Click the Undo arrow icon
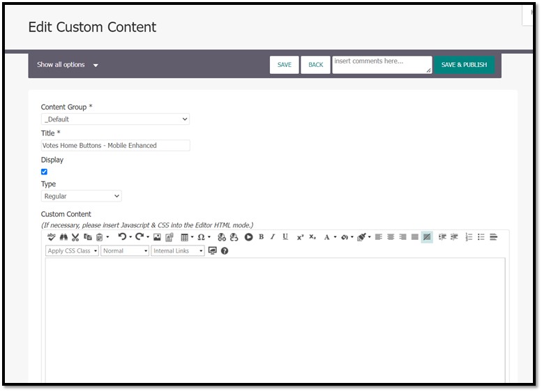The height and width of the screenshot is (392, 542). pyautogui.click(x=122, y=237)
